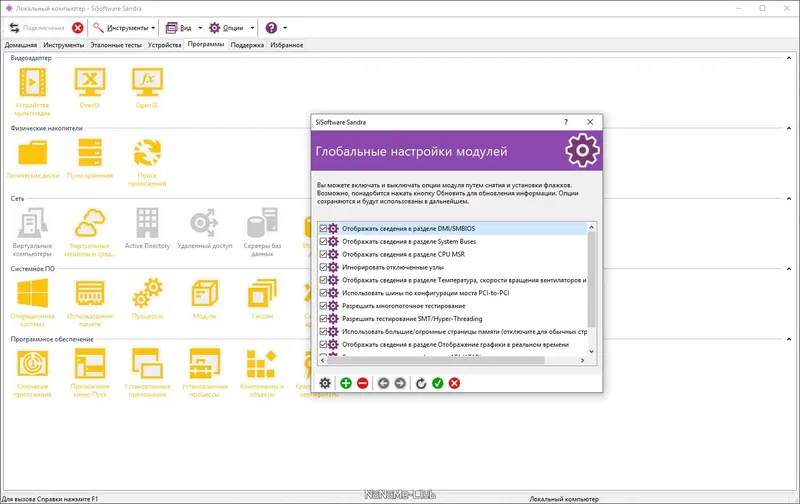Switch to the Поддержка tab
This screenshot has height=504, width=800.
tap(247, 45)
